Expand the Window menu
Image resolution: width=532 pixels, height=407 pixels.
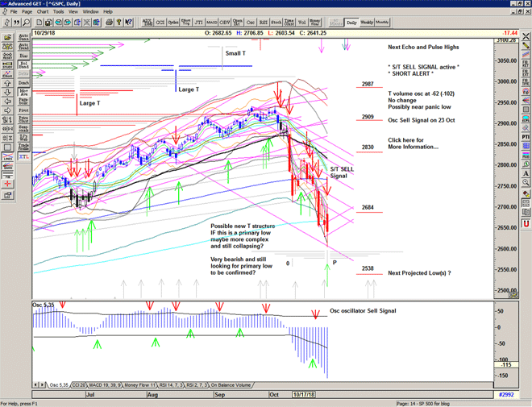click(90, 12)
